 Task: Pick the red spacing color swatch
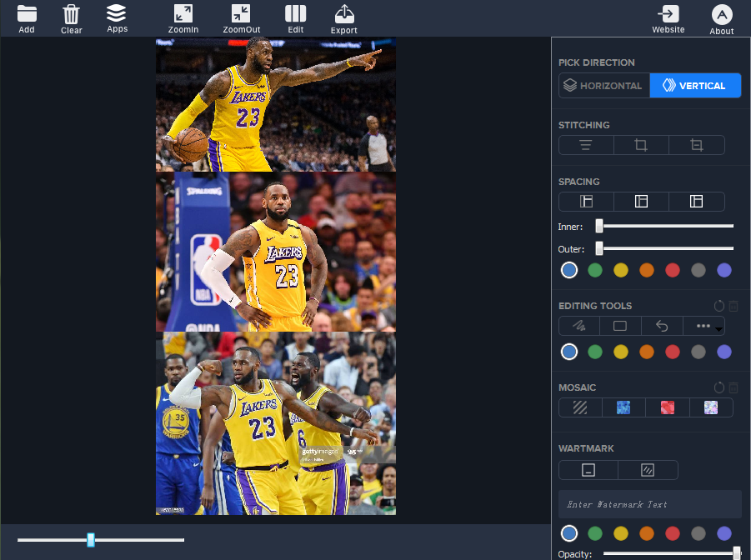(673, 270)
